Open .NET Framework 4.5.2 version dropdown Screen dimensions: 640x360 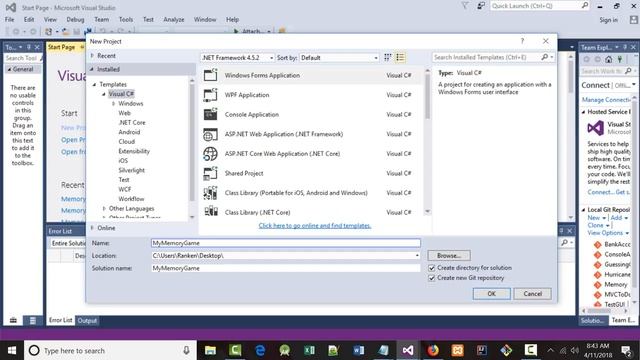tap(237, 58)
